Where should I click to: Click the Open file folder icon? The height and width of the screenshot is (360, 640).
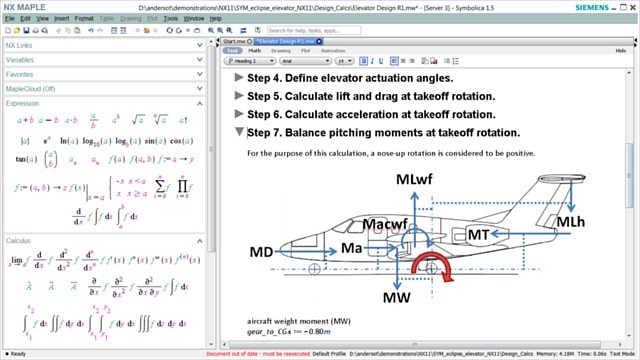17,31
